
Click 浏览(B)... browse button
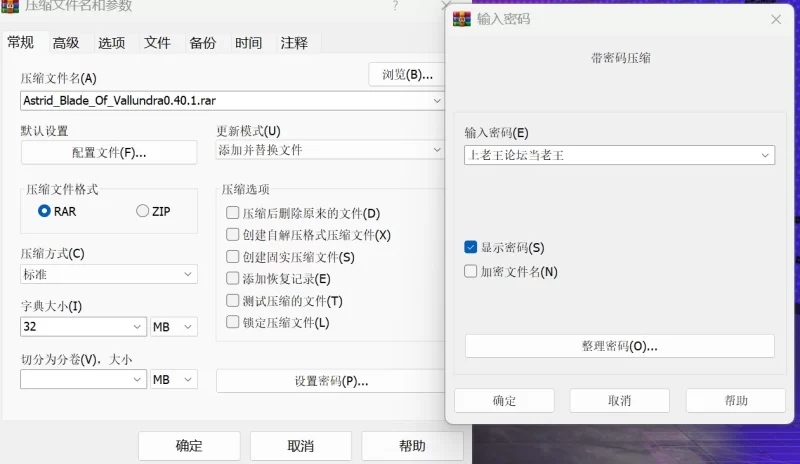coord(407,75)
